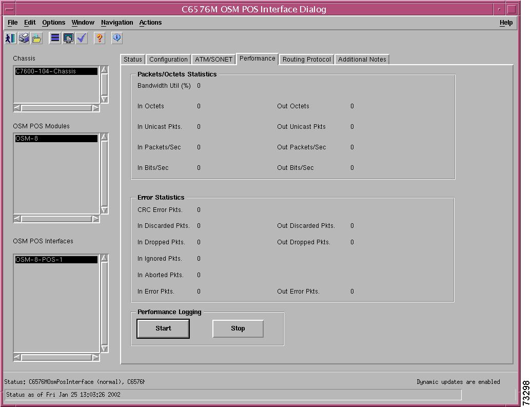Switch to the ATM/SONET tab
The width and height of the screenshot is (532, 407).
[213, 60]
